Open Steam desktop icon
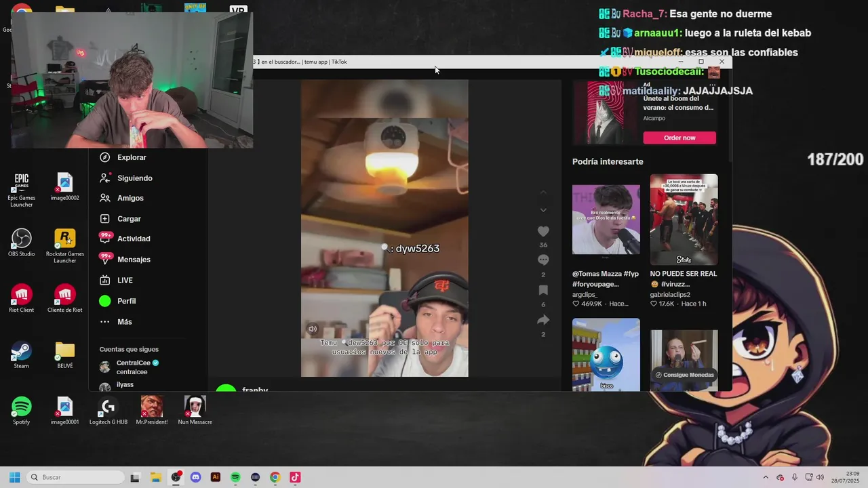The height and width of the screenshot is (488, 868). point(22,354)
